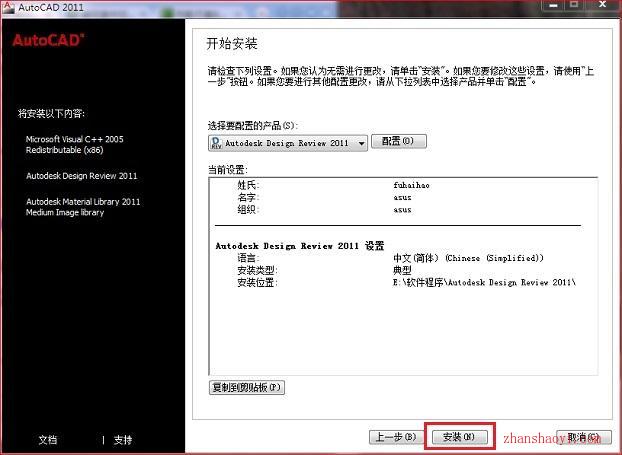Click Design Review icon in product dropdown
The height and width of the screenshot is (455, 622).
pyautogui.click(x=217, y=143)
